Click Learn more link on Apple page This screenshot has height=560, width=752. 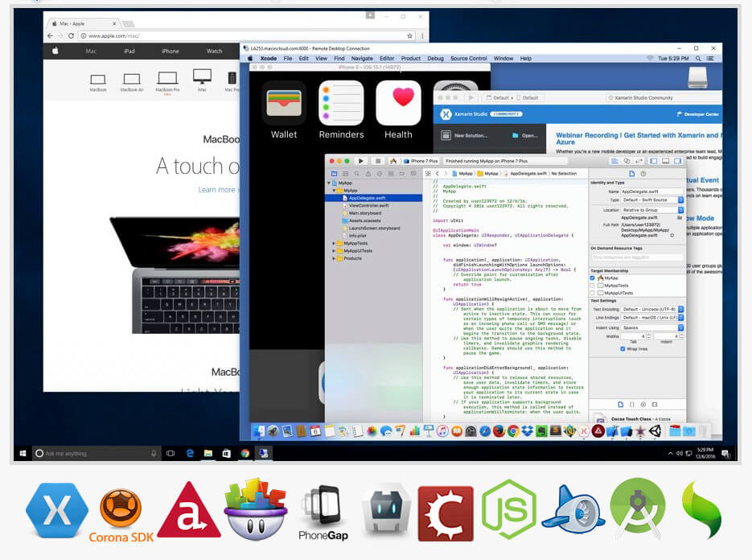(x=218, y=190)
